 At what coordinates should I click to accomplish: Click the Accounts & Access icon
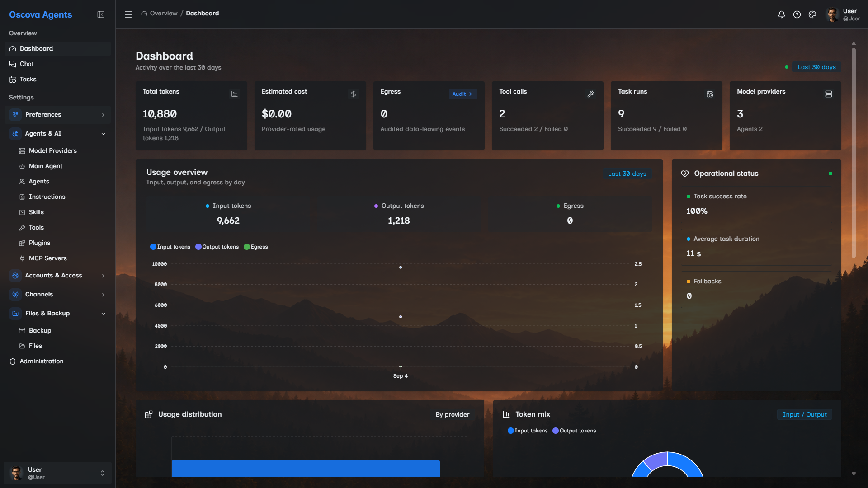pyautogui.click(x=15, y=276)
